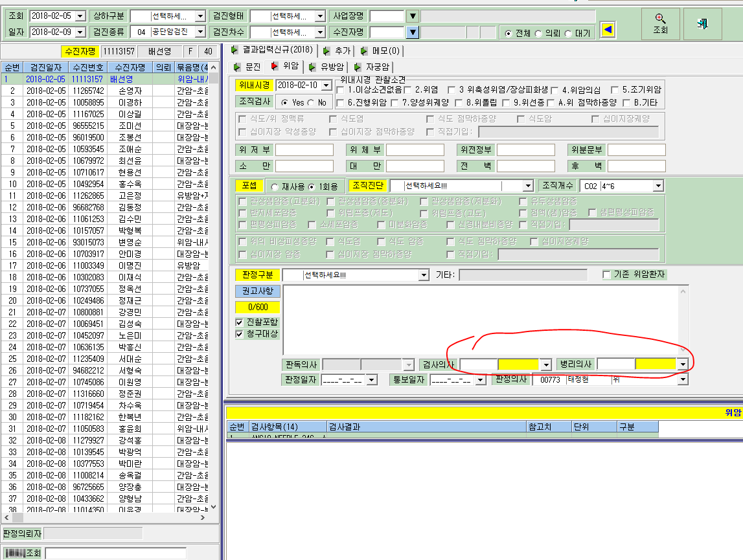
Task: Click the yellow blue-arrow collapse icon
Action: click(x=608, y=30)
